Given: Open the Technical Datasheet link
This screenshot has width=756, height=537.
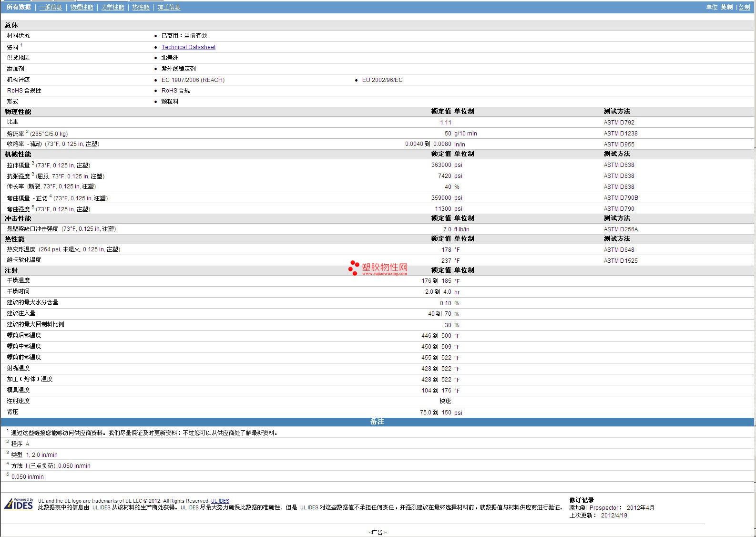Looking at the screenshot, I should click(188, 47).
